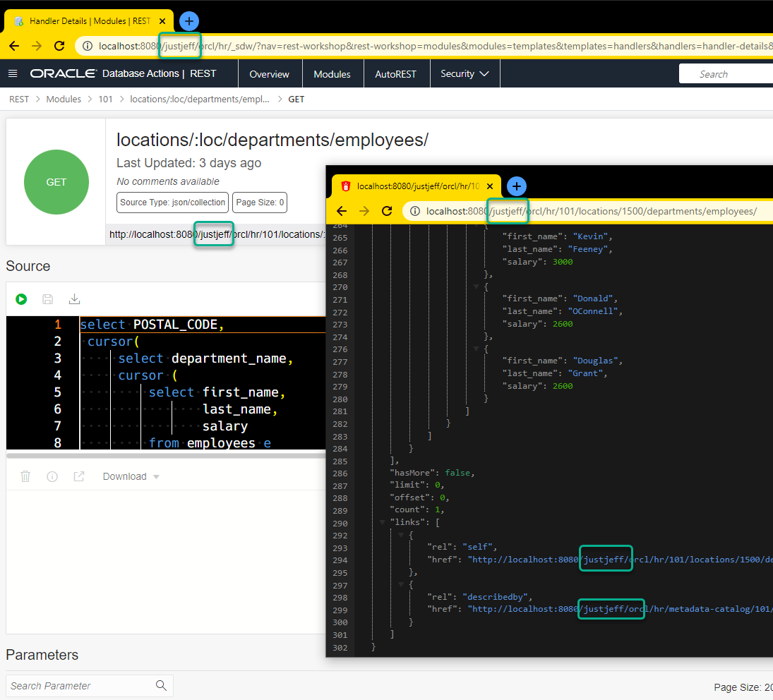Click the trash icon in results toolbar

tap(25, 476)
